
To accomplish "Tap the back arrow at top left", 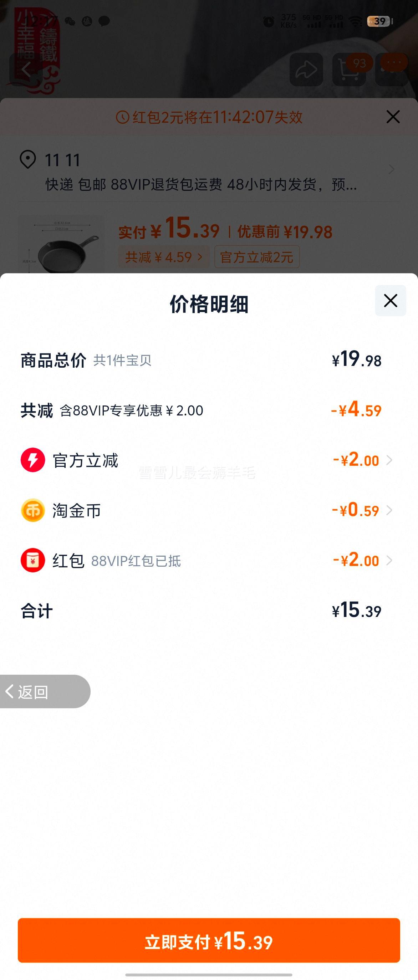I will click(26, 70).
